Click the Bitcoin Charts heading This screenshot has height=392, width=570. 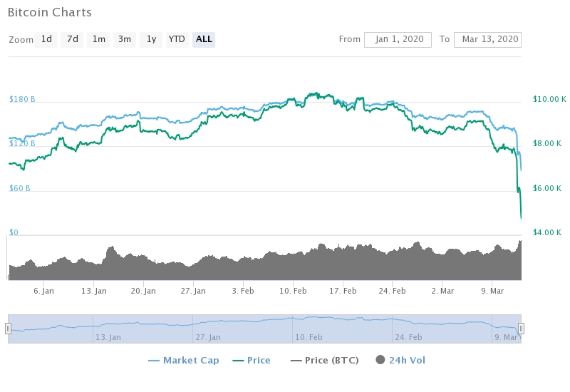coord(50,13)
